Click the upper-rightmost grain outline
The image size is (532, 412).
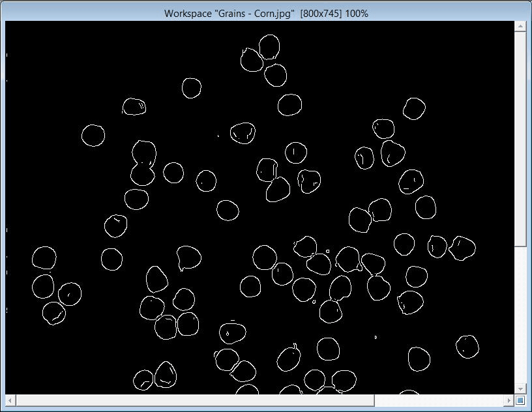(x=414, y=108)
